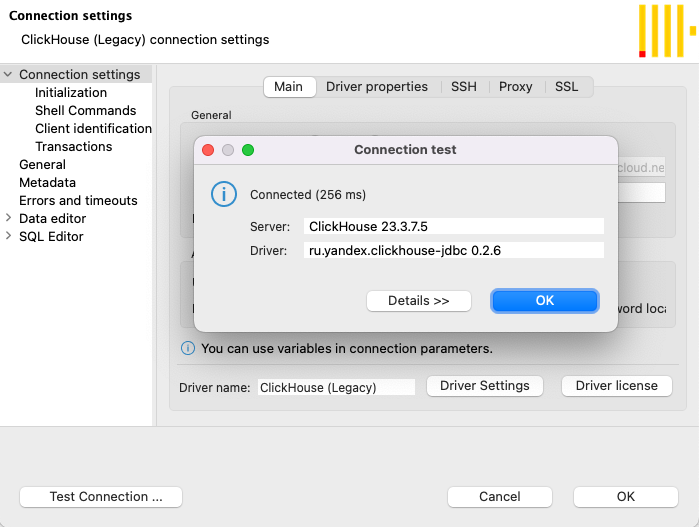
Task: Open Driver Settings
Action: click(485, 386)
